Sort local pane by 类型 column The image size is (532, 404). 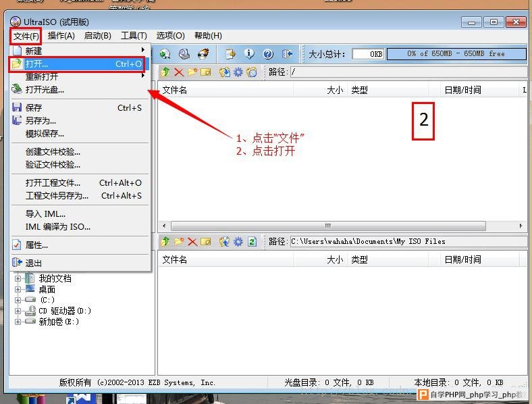(x=388, y=260)
